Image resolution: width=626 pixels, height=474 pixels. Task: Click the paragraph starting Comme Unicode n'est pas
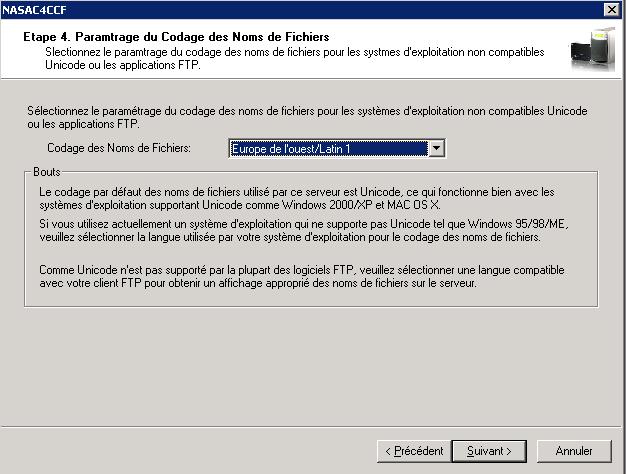click(301, 276)
